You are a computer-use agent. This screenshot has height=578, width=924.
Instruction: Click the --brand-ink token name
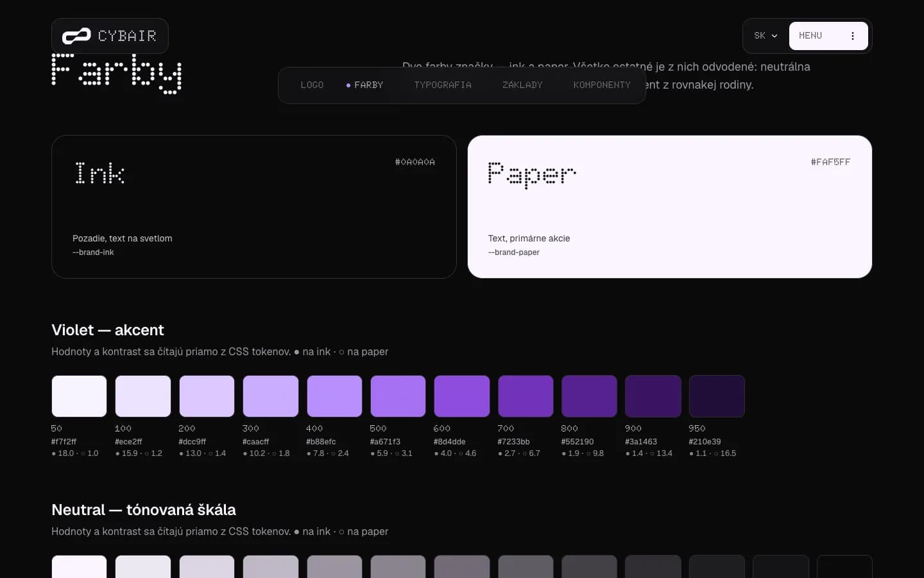pos(93,252)
